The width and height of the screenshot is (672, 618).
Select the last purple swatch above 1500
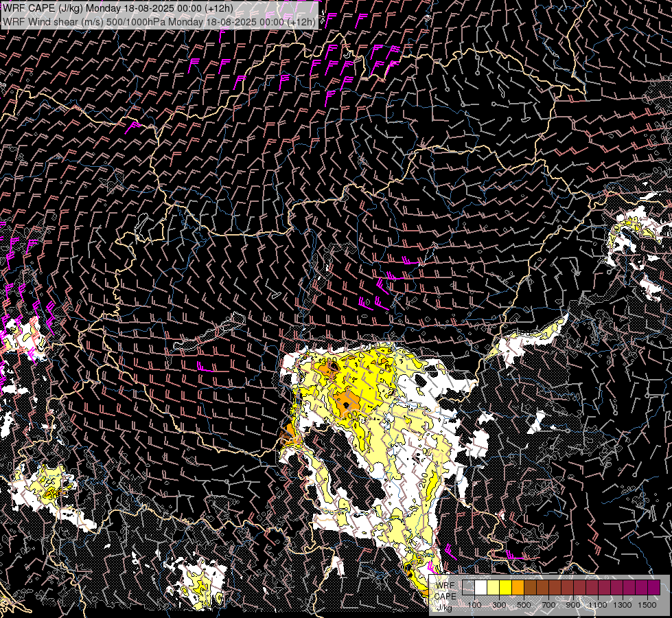pos(654,587)
